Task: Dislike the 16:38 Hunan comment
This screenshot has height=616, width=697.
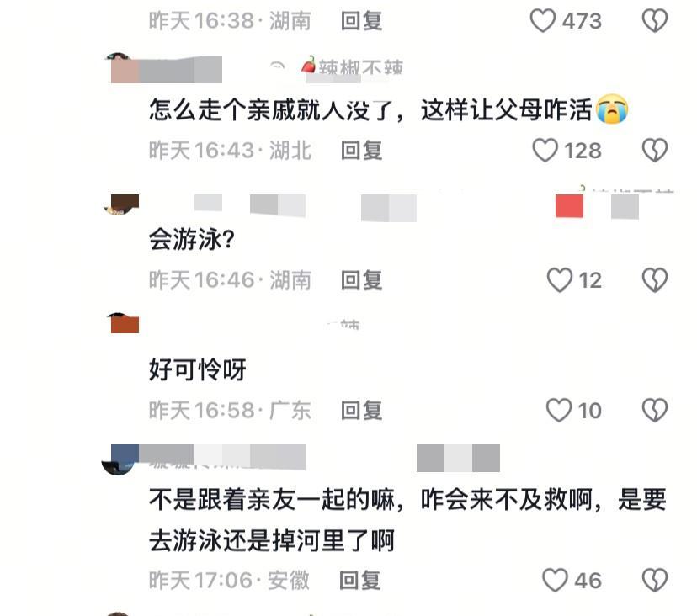Action: pyautogui.click(x=655, y=21)
